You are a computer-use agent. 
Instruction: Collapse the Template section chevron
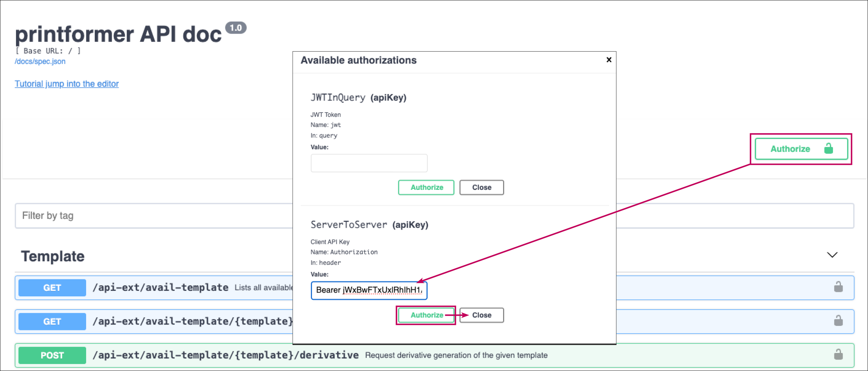(832, 255)
